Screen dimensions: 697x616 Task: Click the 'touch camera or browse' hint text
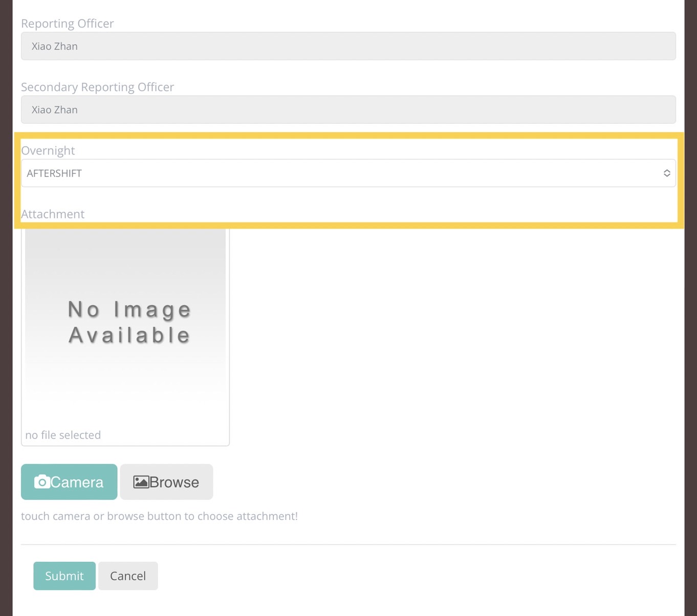[x=159, y=516]
